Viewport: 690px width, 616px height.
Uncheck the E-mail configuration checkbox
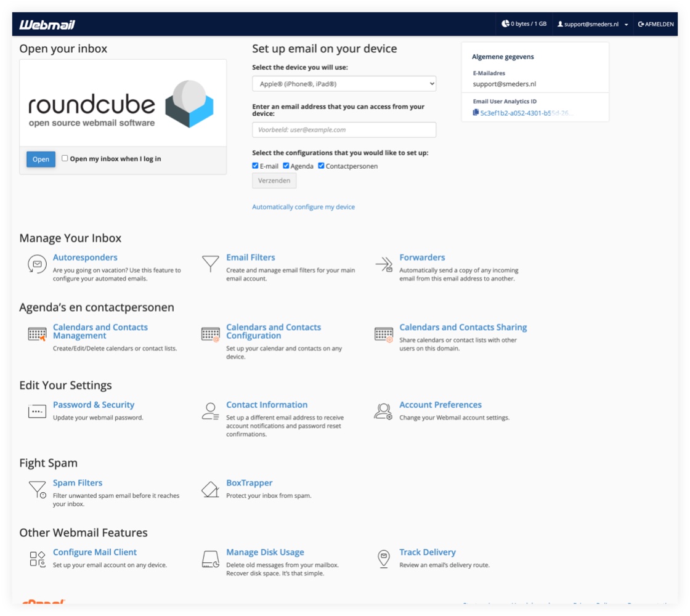point(255,166)
